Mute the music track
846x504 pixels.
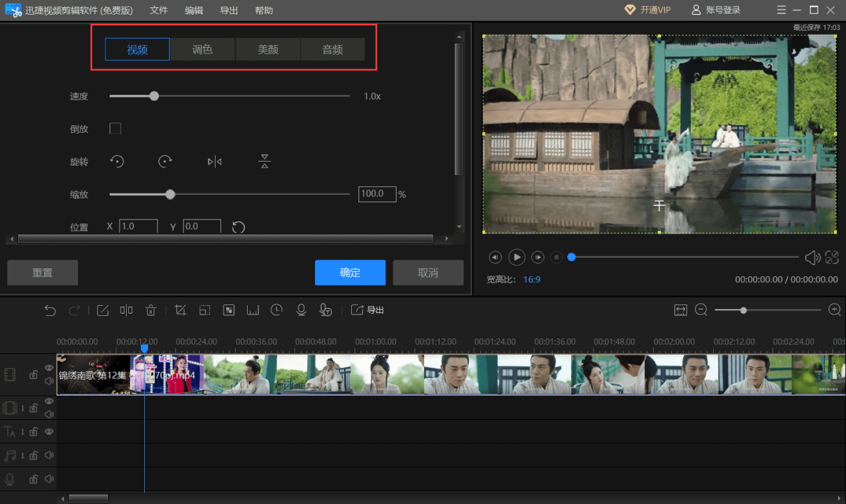tap(49, 455)
